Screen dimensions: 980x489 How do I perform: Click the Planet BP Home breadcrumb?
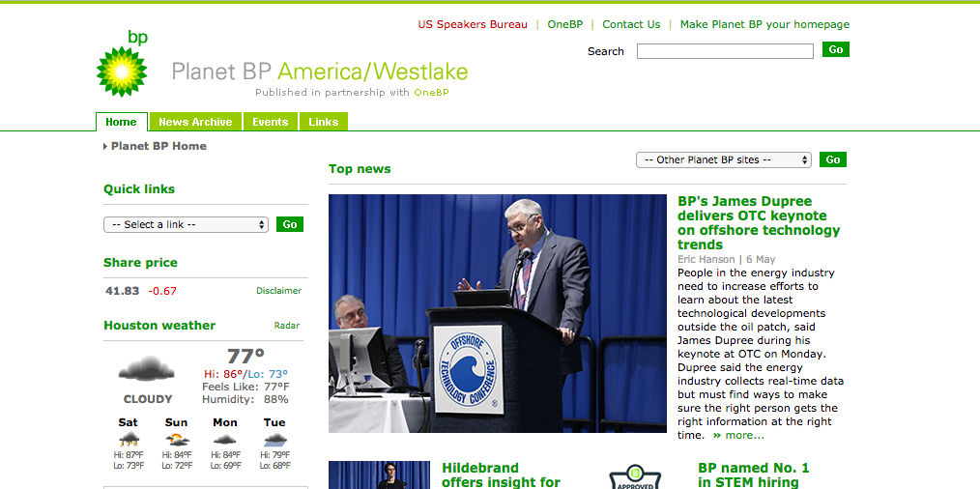point(159,146)
